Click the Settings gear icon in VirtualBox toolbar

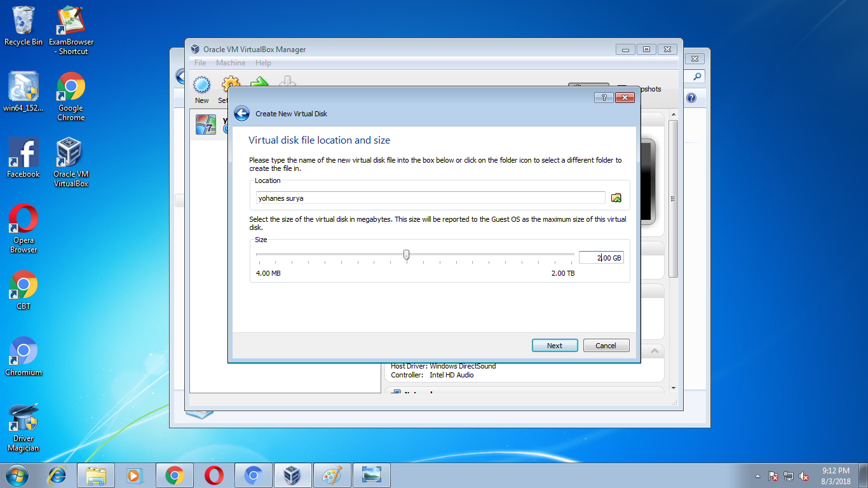(x=229, y=85)
